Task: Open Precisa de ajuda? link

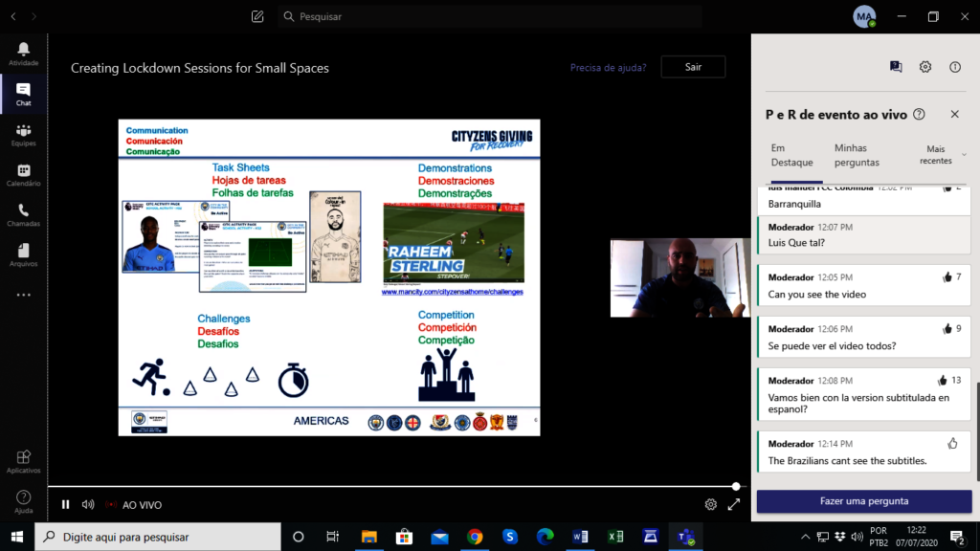Action: tap(608, 68)
